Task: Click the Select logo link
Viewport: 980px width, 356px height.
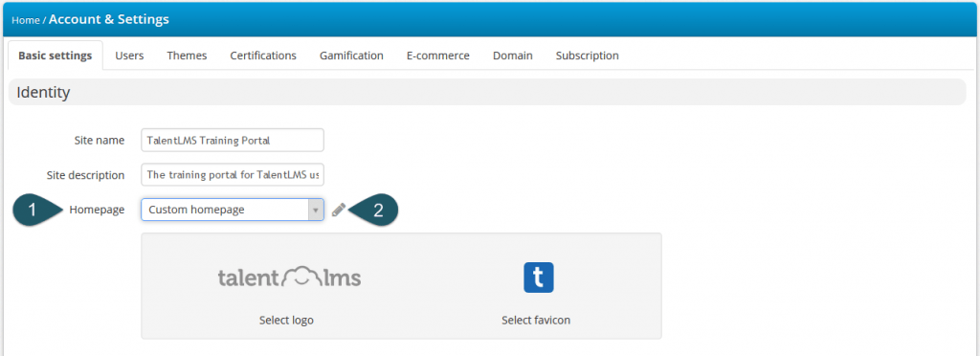Action: coord(286,321)
